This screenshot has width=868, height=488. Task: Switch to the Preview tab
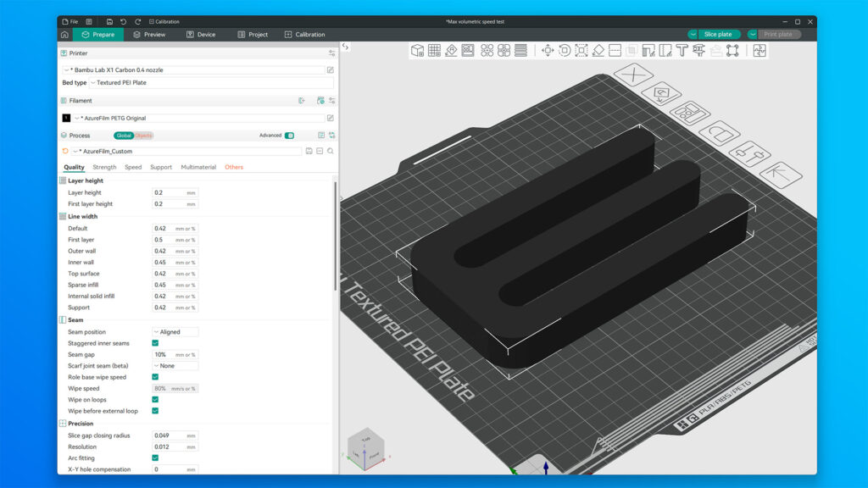click(x=149, y=35)
